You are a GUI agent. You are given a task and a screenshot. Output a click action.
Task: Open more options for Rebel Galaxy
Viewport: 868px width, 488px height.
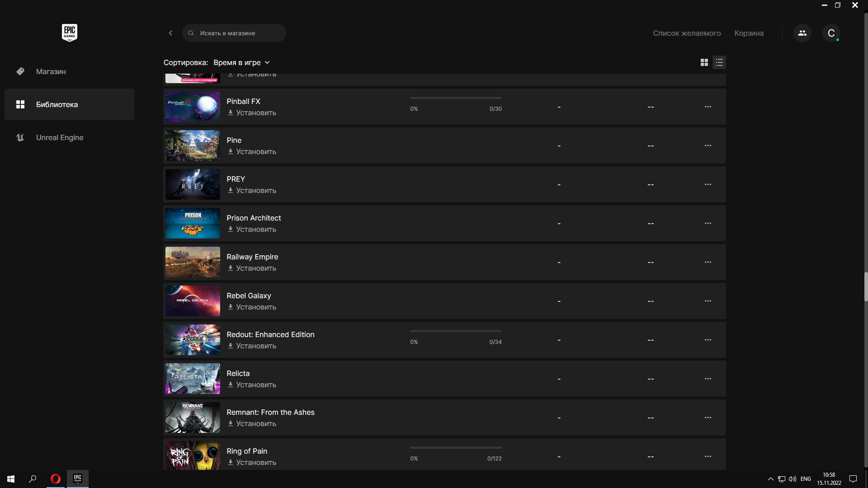click(x=708, y=301)
